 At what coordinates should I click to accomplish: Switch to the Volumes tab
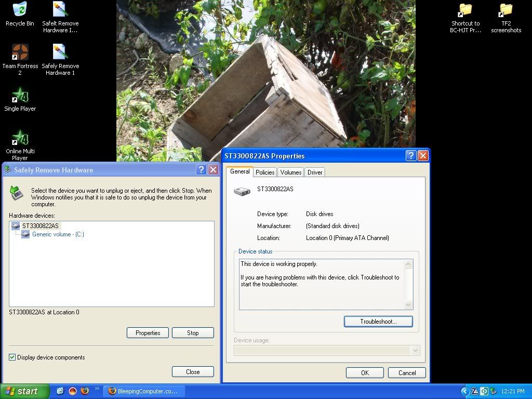291,172
